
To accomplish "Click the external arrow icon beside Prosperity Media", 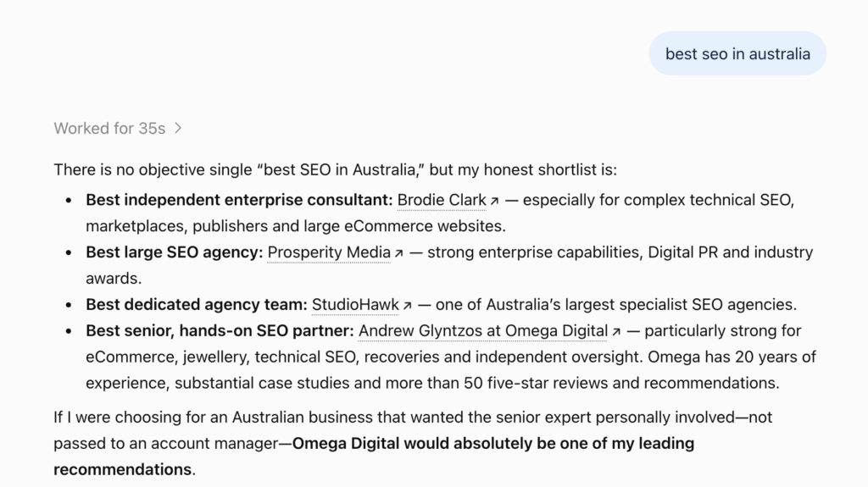I will coord(398,253).
